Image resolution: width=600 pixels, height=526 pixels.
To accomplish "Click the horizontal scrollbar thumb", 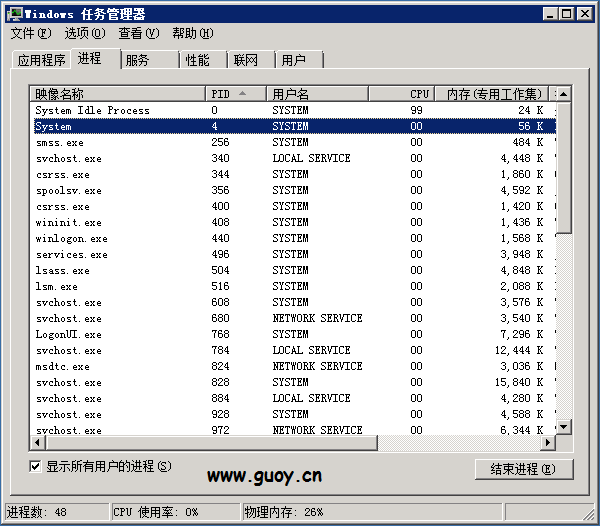I will click(x=212, y=443).
